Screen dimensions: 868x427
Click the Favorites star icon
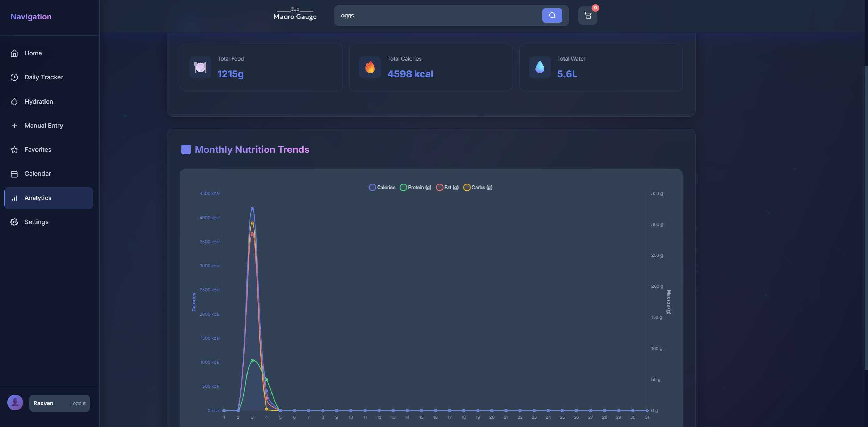tap(14, 150)
